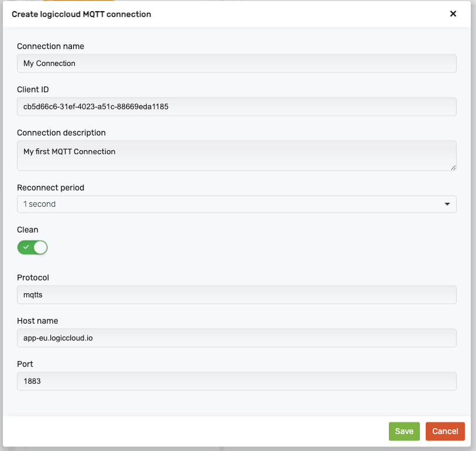The width and height of the screenshot is (476, 451).
Task: Click the Connection name input field
Action: point(236,63)
